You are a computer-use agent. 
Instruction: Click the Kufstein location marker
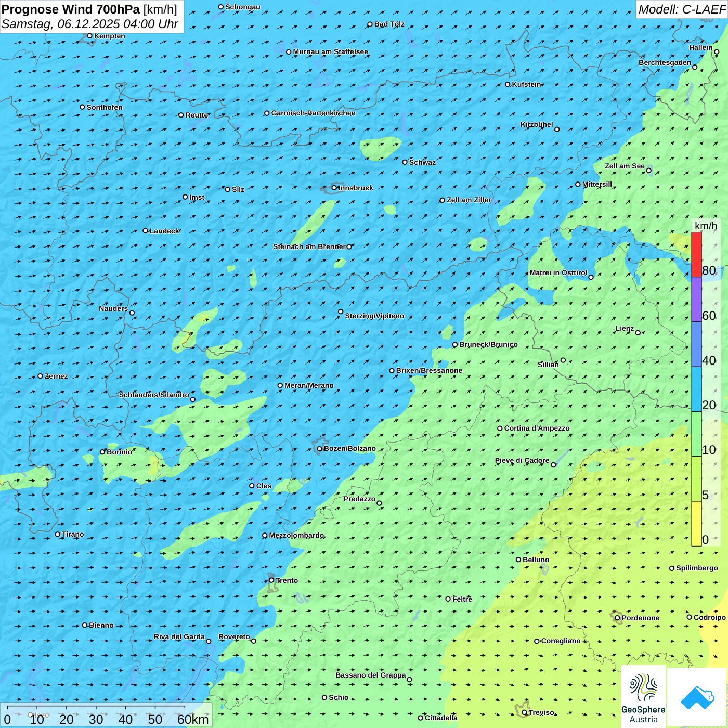[508, 84]
